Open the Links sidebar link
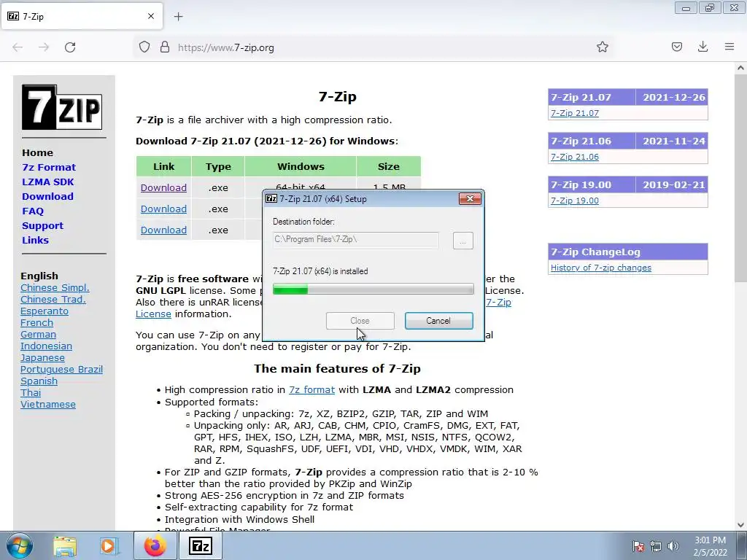Screen dimensions: 747x560 [35, 241]
